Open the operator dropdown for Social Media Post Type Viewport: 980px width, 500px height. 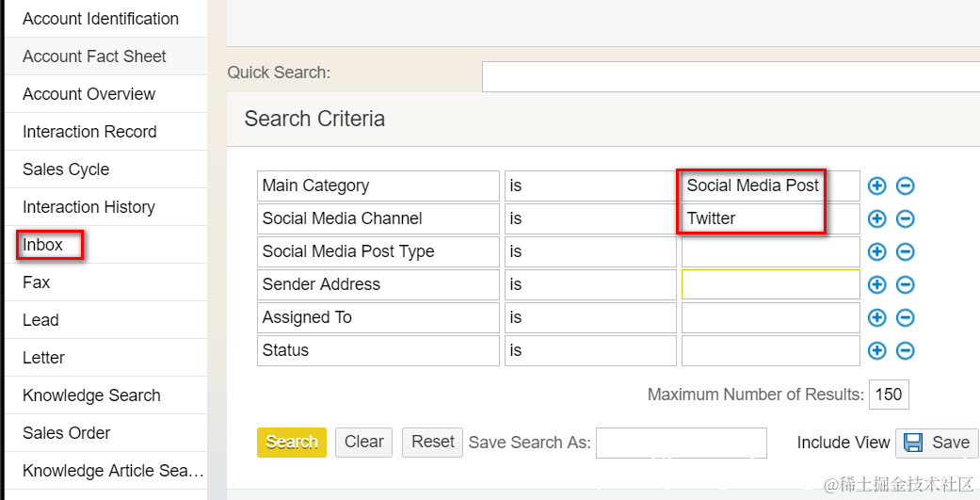[x=590, y=251]
